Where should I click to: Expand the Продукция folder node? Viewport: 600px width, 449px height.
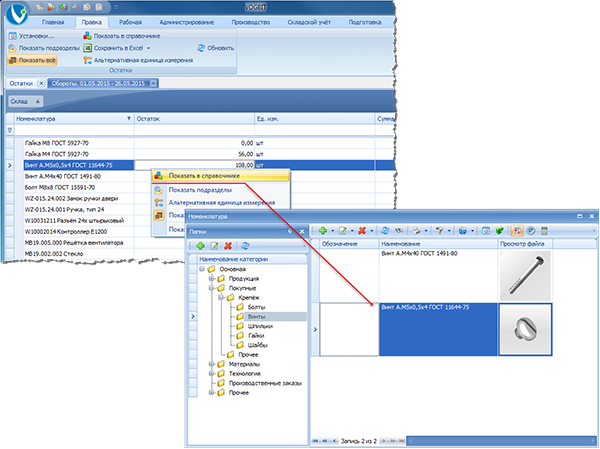tap(211, 279)
